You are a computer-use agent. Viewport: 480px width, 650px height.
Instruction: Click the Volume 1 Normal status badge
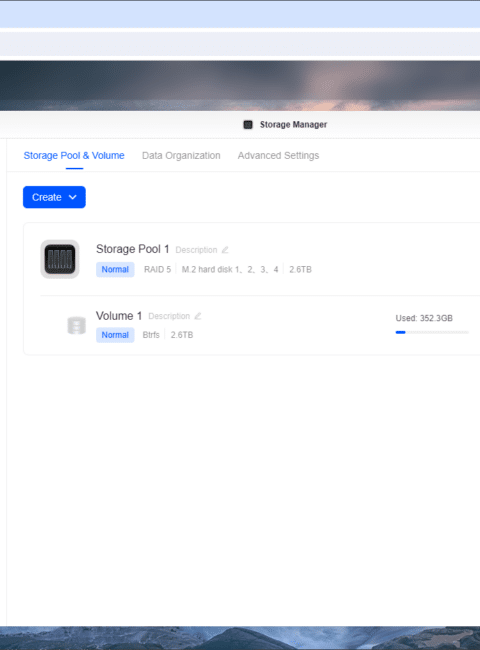(x=115, y=335)
